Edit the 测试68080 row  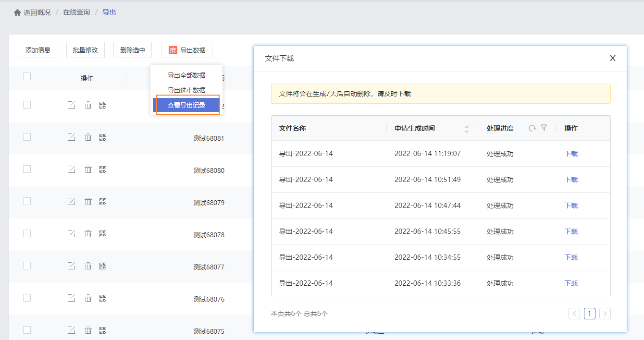(x=71, y=170)
